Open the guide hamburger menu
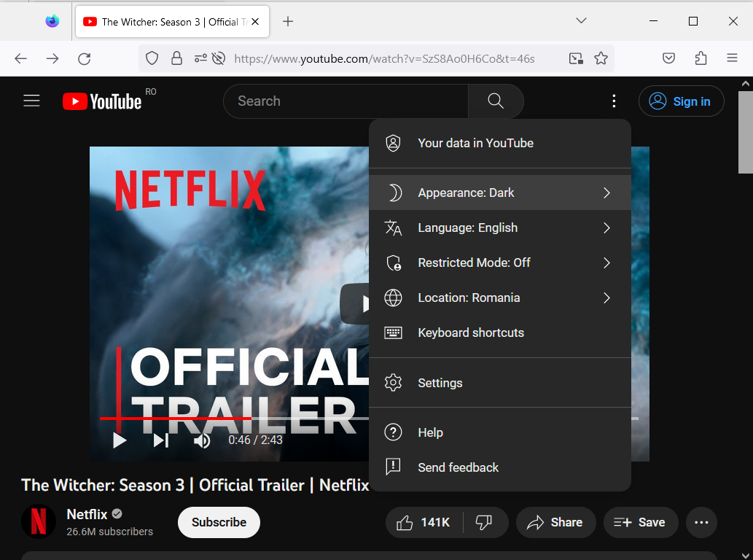The image size is (753, 560). pos(31,101)
